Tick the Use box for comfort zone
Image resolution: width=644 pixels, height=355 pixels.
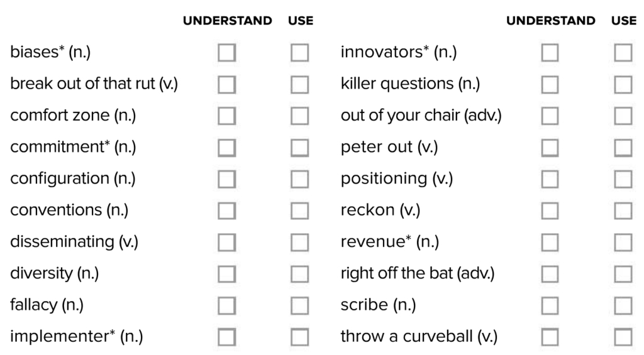point(299,116)
